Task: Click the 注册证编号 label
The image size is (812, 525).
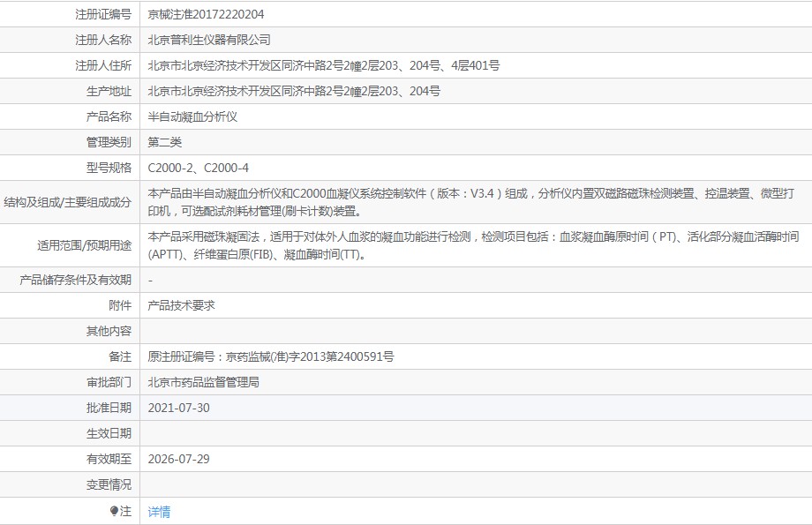Action: (103, 14)
